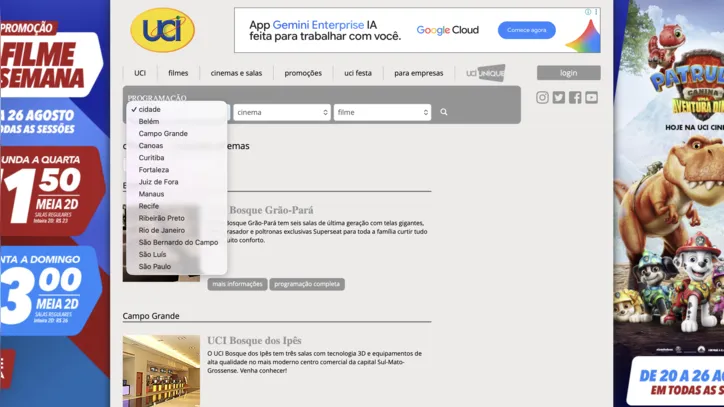This screenshot has height=407, width=724.
Task: Click the Google Cloud Gemini Enterprise banner
Action: tap(417, 30)
